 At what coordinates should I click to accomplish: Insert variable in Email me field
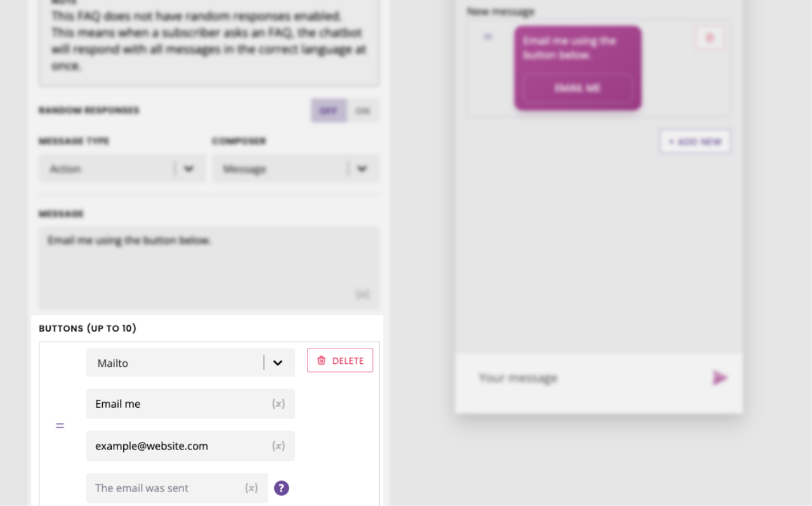[278, 404]
